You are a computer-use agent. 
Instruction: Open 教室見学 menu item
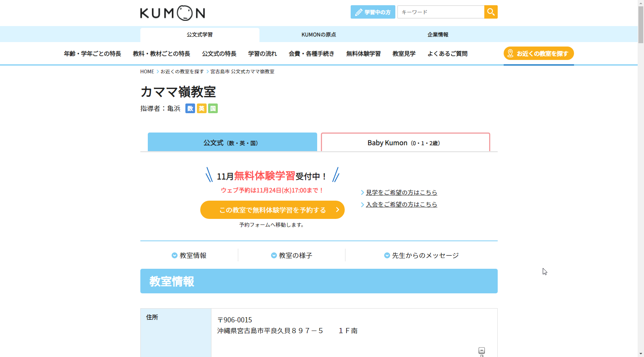coord(404,54)
